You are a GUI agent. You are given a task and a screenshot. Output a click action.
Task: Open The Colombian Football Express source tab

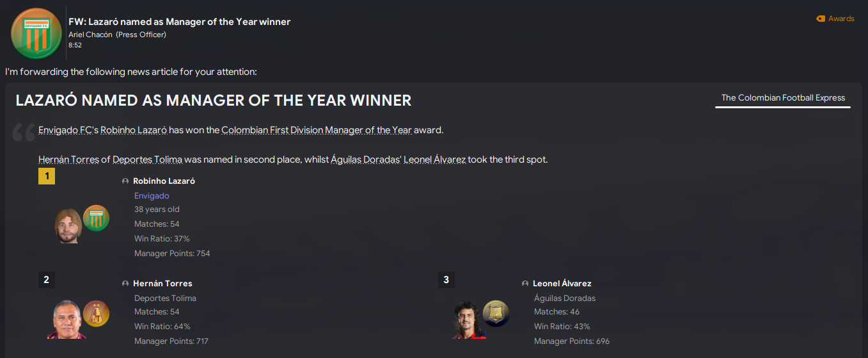pyautogui.click(x=783, y=98)
